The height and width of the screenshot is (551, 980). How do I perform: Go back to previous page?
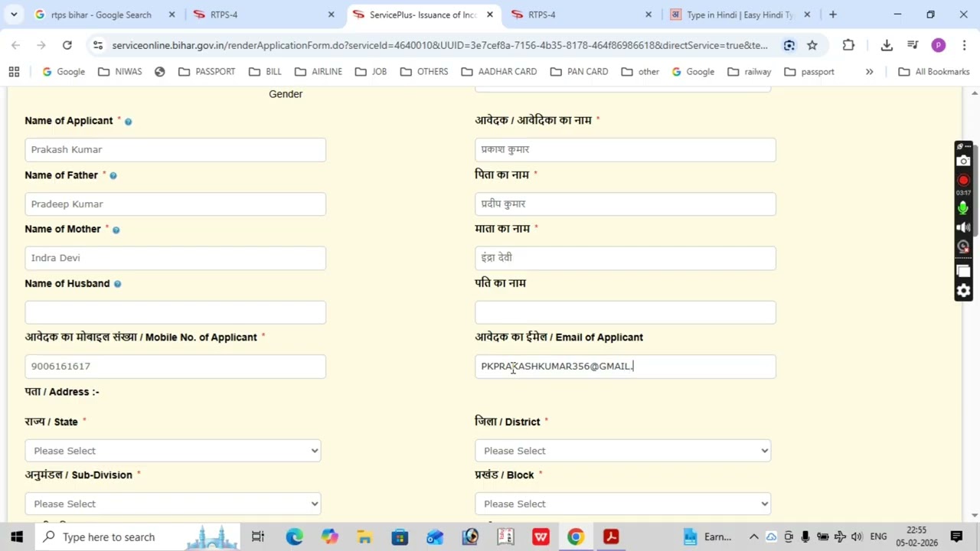[x=15, y=45]
